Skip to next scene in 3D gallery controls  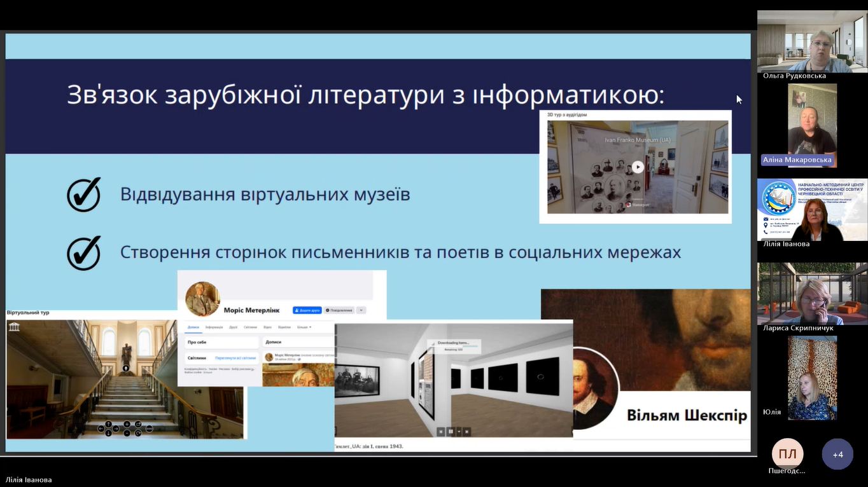pos(466,432)
